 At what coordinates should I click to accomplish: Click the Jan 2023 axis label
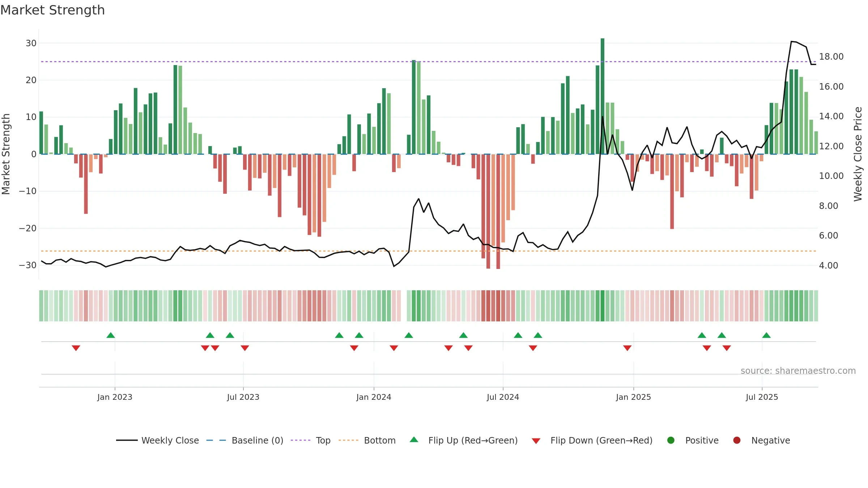[x=115, y=397]
